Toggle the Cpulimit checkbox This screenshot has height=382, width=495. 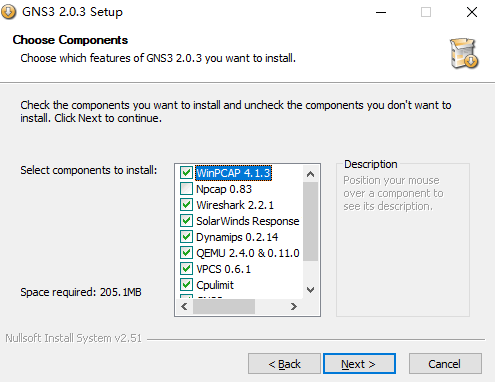(186, 285)
